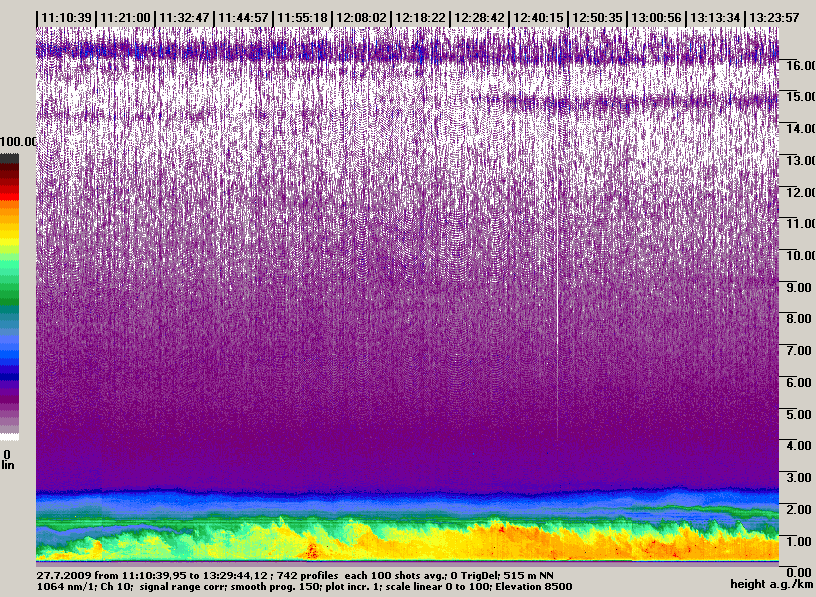Click the 'Ch 10' channel text

pos(114,587)
